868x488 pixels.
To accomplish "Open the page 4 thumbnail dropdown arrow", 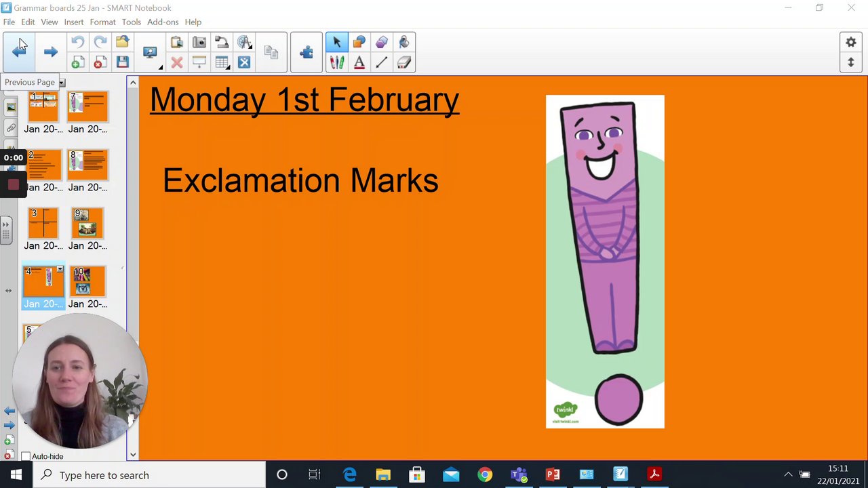I will pos(60,270).
